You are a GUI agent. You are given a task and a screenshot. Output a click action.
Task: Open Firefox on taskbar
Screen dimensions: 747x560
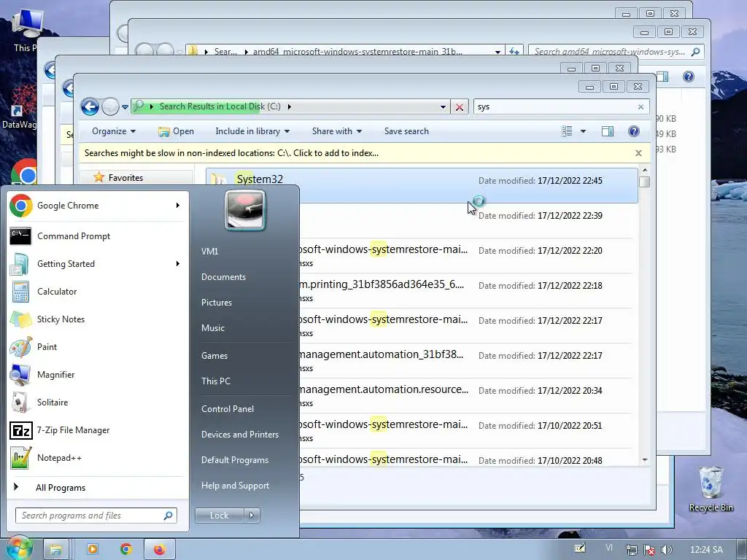point(159,550)
